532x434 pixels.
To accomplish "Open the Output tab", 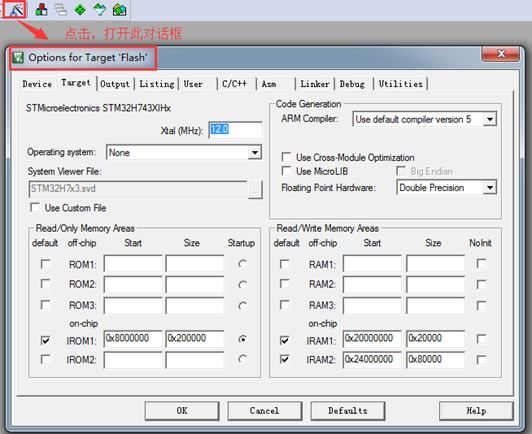I will [x=115, y=84].
